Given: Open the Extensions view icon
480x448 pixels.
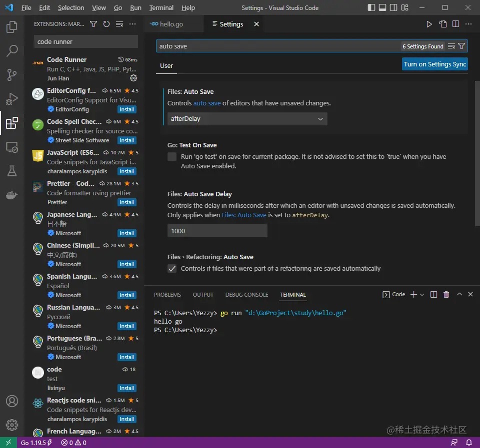Looking at the screenshot, I should 12,123.
